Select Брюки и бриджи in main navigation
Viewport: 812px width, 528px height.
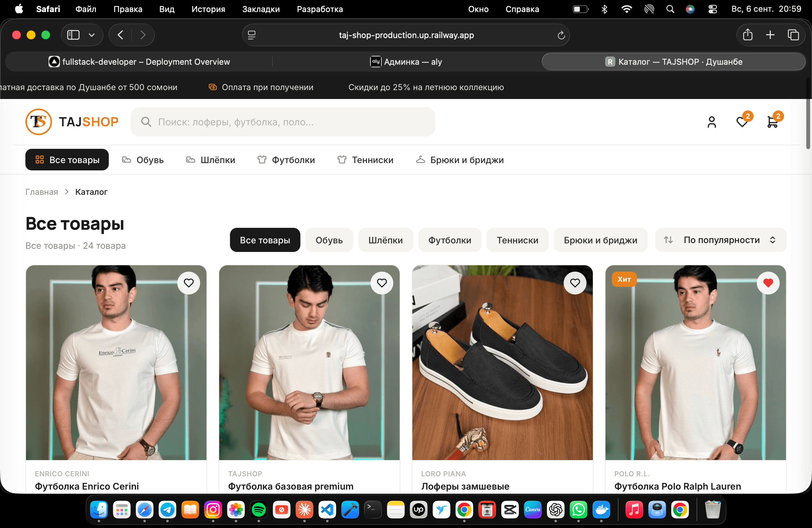460,160
